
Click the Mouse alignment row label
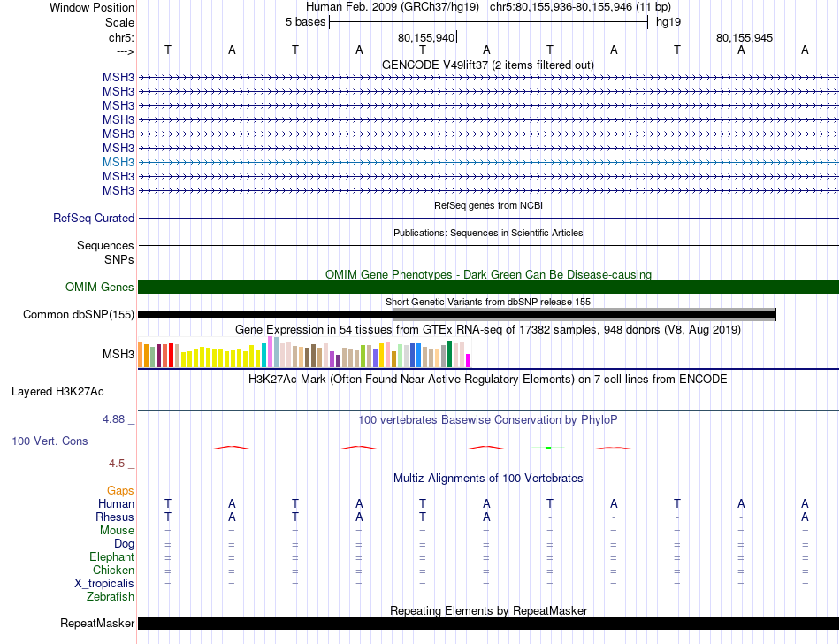tap(118, 531)
